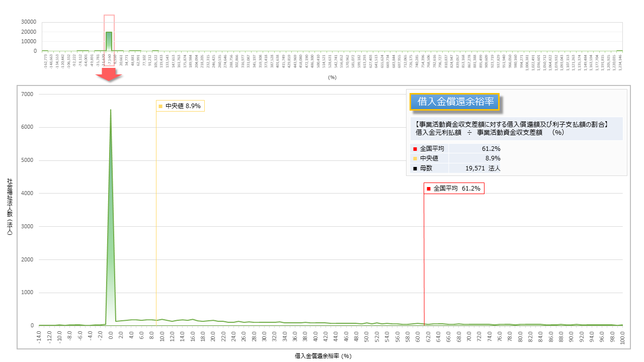Image resolution: width=644 pixels, height=362 pixels.
Task: Click the 20.0 x-axis tick label
Action: tap(213, 337)
